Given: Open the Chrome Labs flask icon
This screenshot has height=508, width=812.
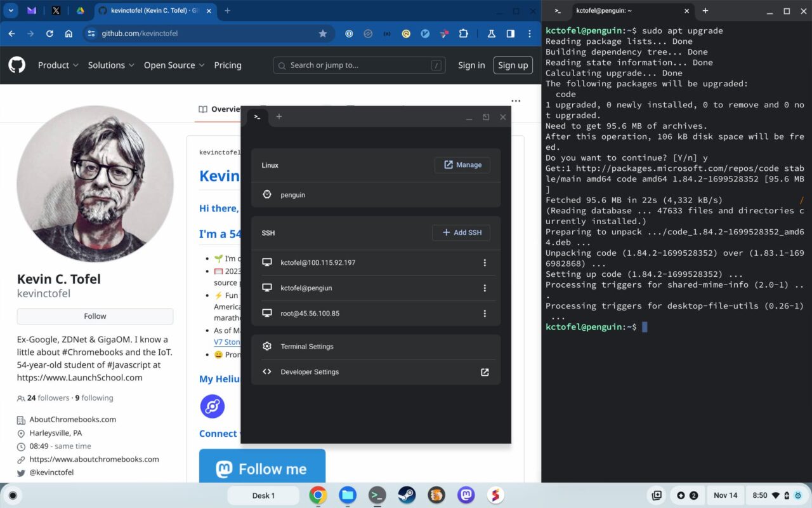Looking at the screenshot, I should pyautogui.click(x=491, y=34).
